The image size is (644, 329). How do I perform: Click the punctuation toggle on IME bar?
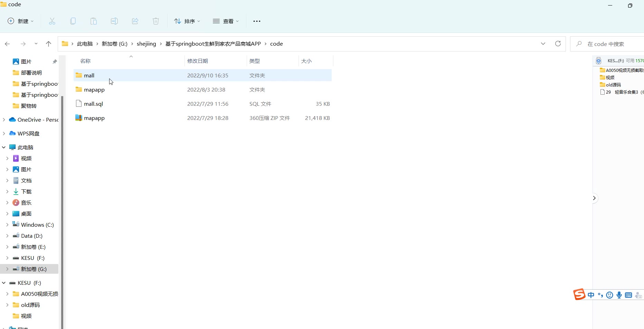point(600,295)
